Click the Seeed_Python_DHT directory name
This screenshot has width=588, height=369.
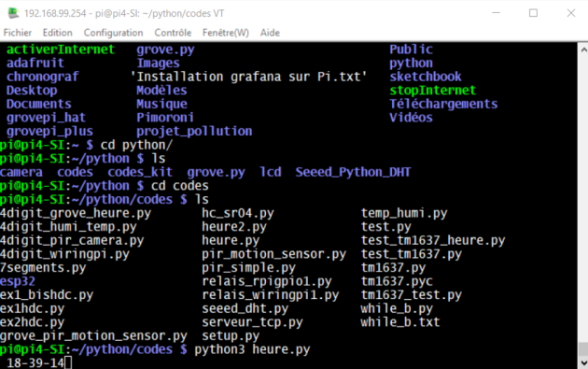pyautogui.click(x=353, y=172)
